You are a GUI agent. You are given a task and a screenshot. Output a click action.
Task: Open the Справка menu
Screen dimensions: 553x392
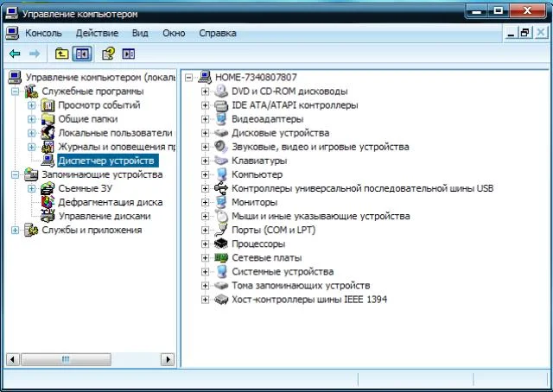tap(218, 33)
